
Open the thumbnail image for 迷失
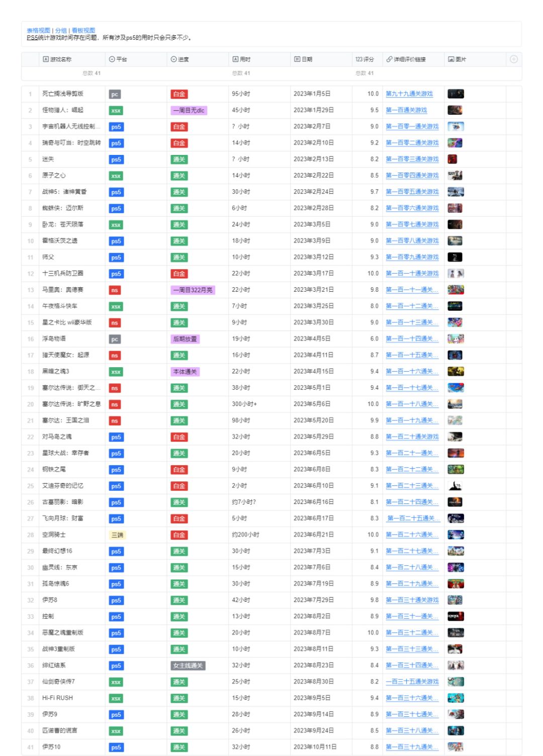coord(452,159)
